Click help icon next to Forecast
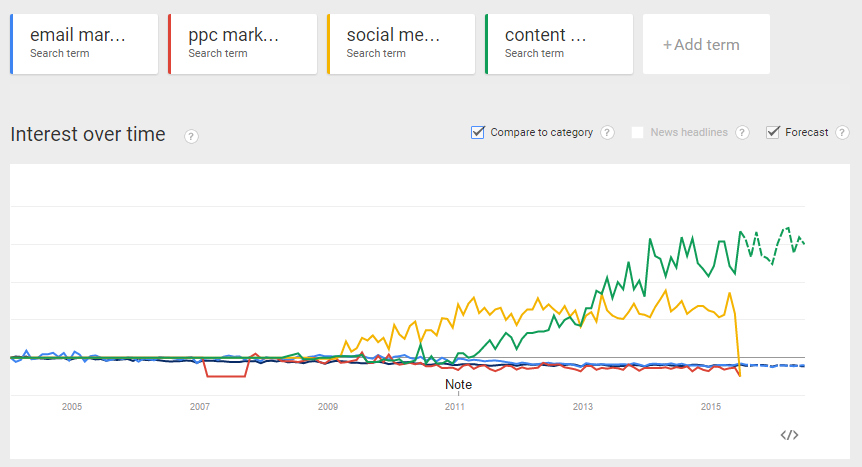The width and height of the screenshot is (862, 467). click(842, 132)
